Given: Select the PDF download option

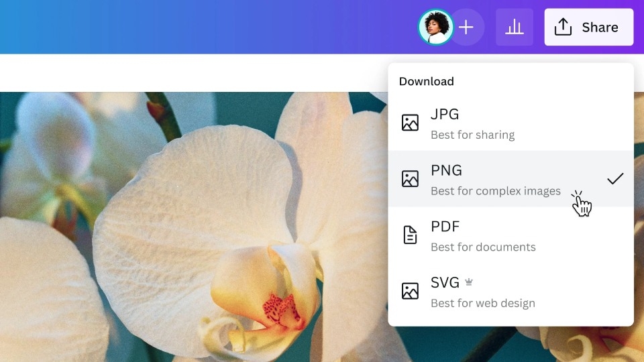Looking at the screenshot, I should click(x=511, y=235).
